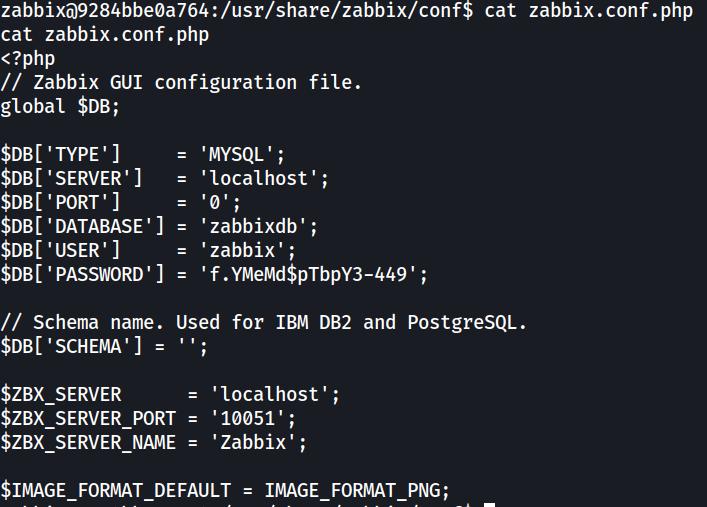
Task: Click the 'global $DB;' line
Action: pos(60,107)
